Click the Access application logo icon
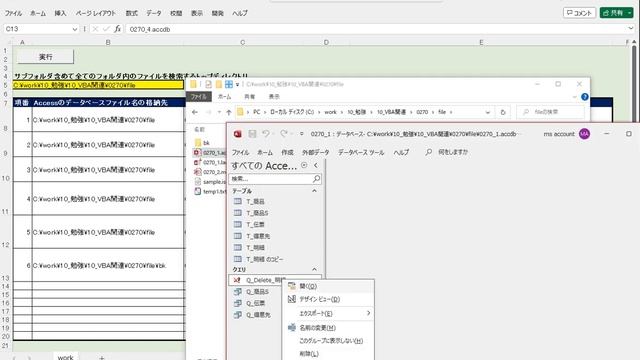 (x=238, y=134)
